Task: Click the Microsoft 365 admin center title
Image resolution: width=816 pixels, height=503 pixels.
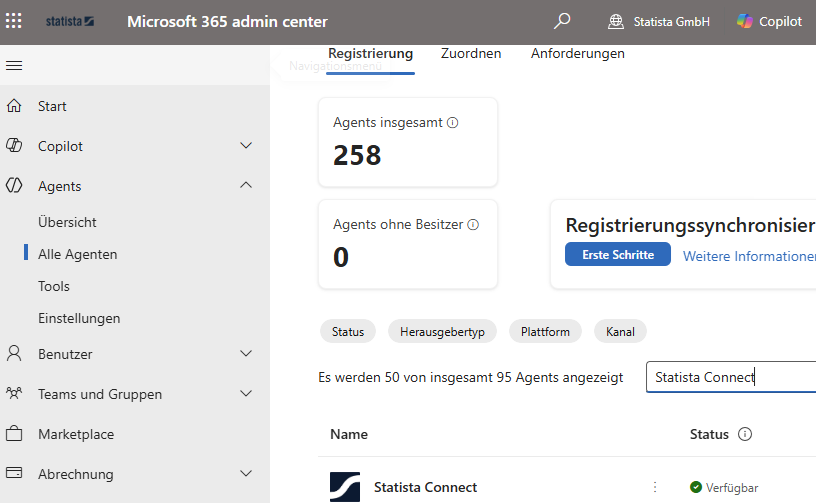Action: [227, 21]
